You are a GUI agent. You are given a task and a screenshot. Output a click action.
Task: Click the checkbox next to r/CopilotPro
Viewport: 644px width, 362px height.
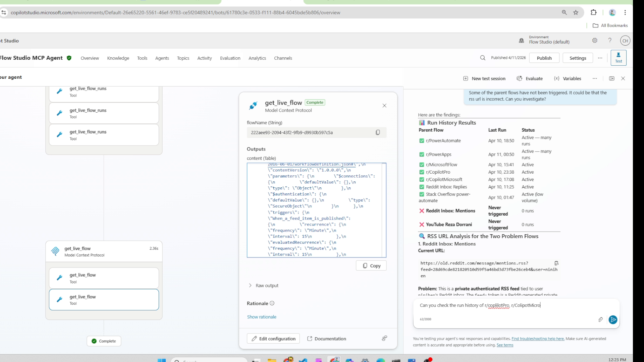coord(422,172)
